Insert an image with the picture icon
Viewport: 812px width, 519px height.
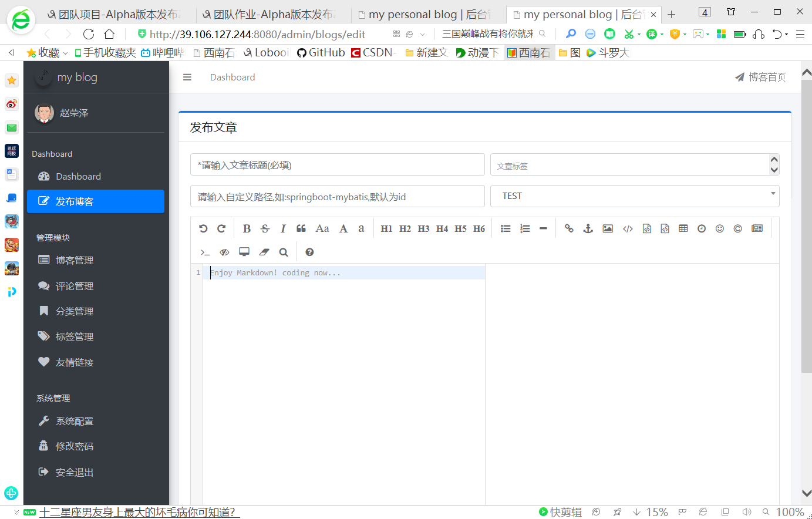[608, 228]
